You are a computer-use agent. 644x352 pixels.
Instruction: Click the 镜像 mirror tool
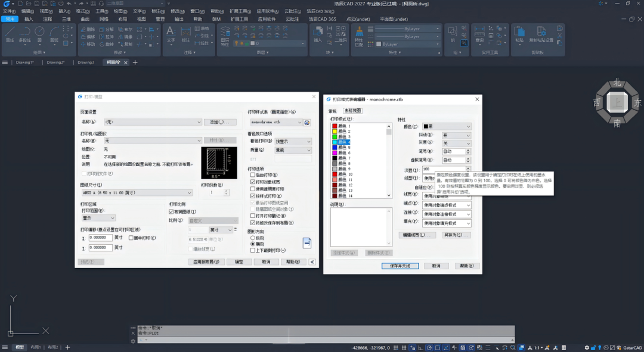(126, 36)
